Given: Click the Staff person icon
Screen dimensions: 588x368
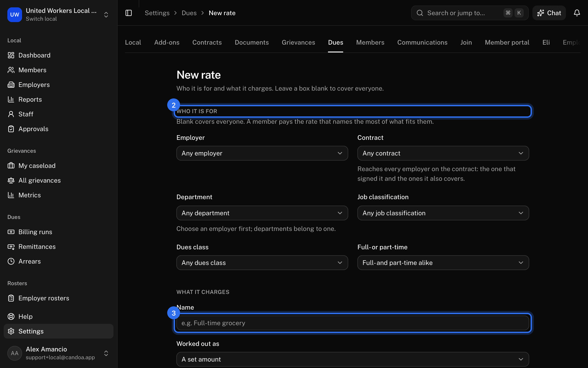Looking at the screenshot, I should (11, 114).
